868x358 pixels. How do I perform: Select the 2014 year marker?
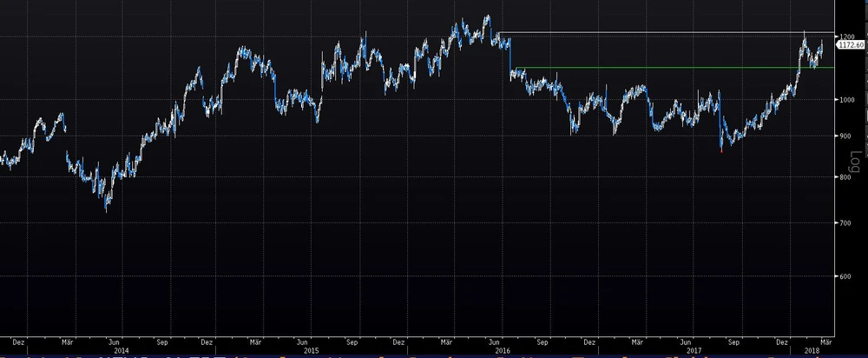pyautogui.click(x=122, y=351)
